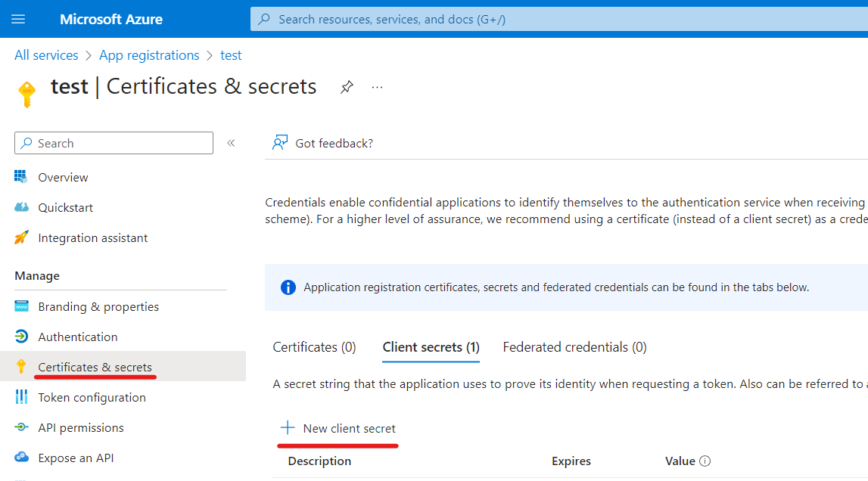868x481 pixels.
Task: Focus the top resource search box
Action: click(x=559, y=20)
